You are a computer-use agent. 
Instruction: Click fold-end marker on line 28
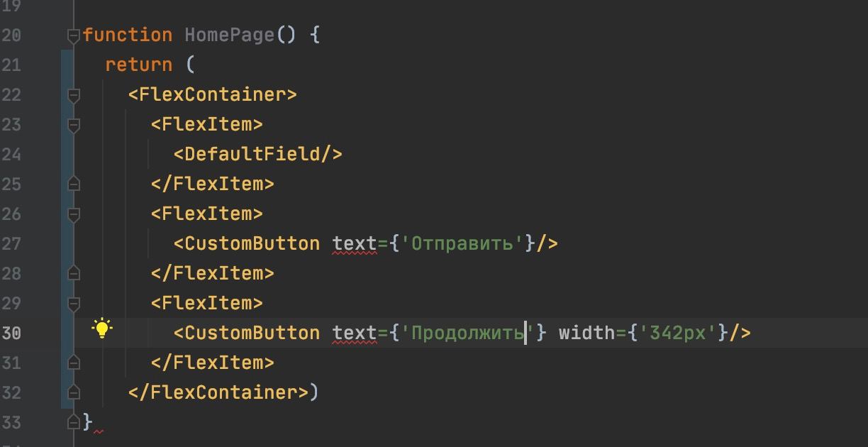[x=73, y=273]
